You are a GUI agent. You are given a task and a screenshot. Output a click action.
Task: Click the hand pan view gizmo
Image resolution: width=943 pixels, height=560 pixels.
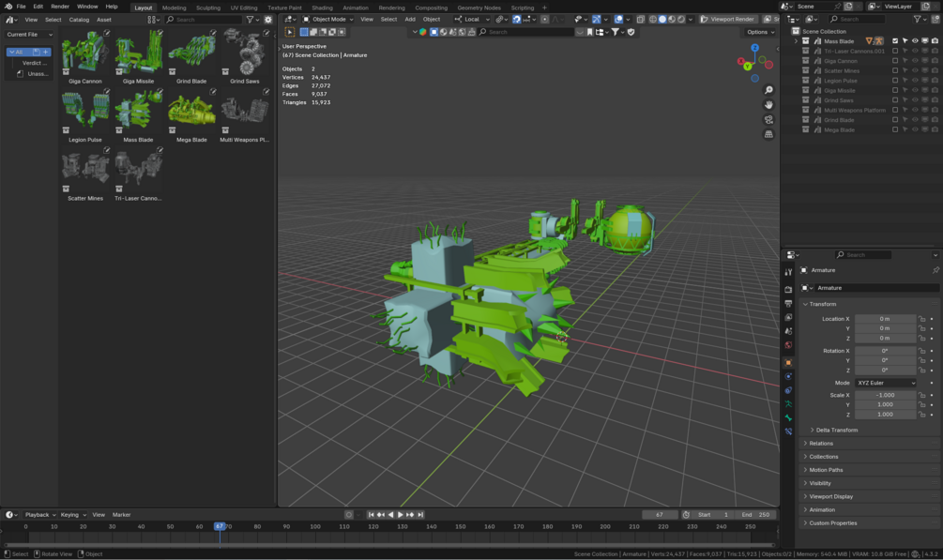[768, 105]
